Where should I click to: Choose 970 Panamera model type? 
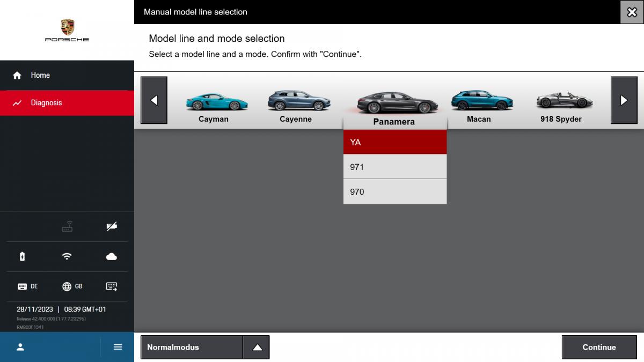(x=394, y=191)
